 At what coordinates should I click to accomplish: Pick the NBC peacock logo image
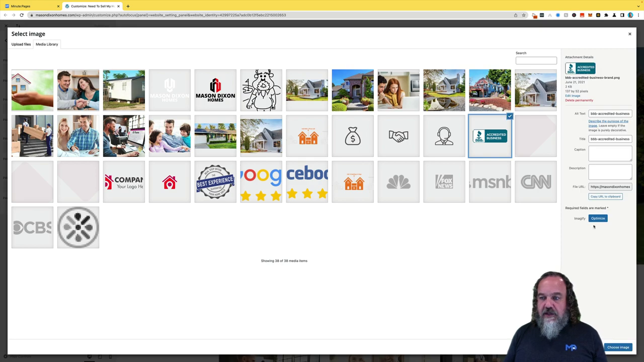pyautogui.click(x=398, y=182)
